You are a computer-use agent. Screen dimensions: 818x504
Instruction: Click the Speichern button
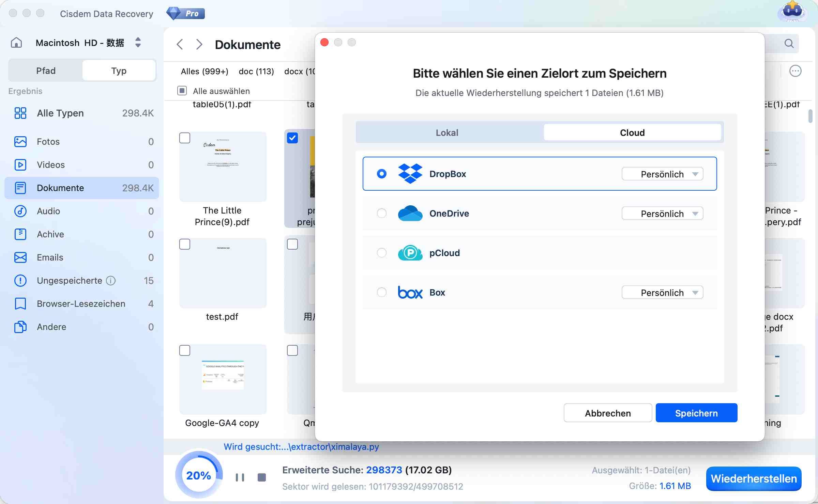(696, 413)
